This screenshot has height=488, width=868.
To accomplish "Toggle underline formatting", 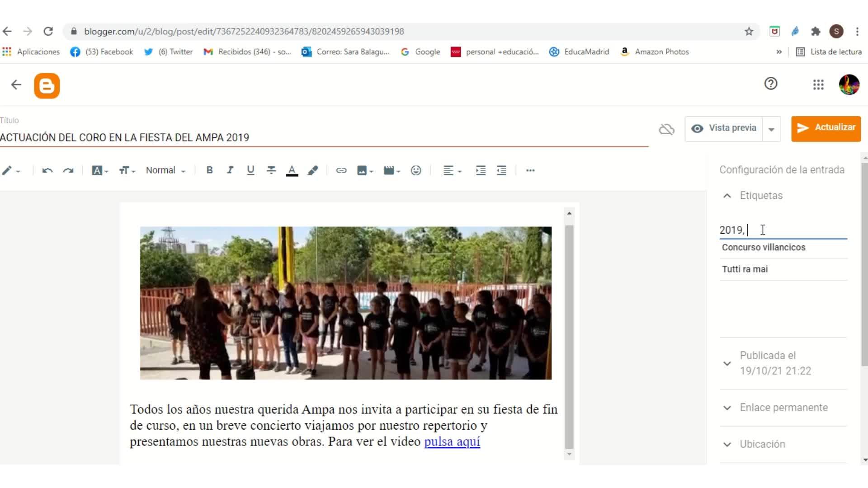I will [x=250, y=170].
